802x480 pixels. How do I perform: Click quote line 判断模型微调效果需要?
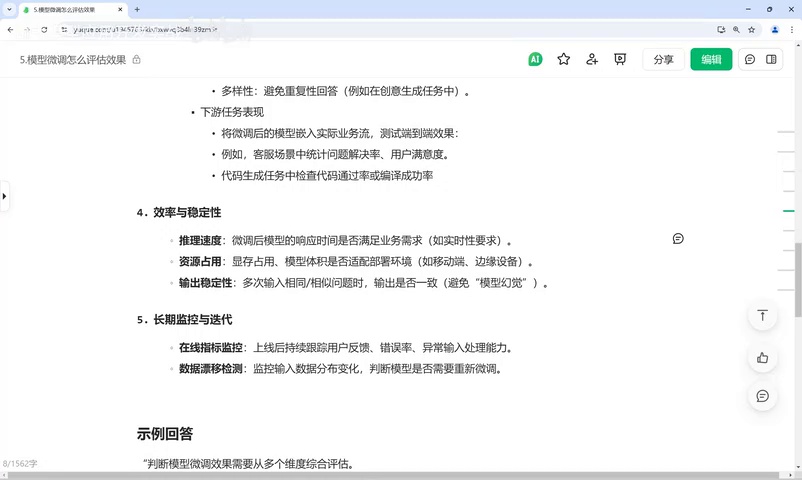(x=248, y=464)
